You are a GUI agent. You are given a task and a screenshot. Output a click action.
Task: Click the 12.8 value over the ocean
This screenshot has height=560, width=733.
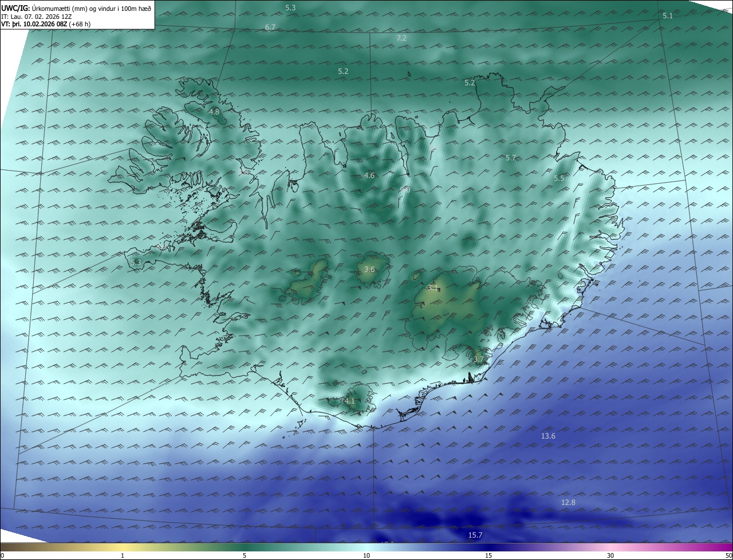tap(568, 502)
